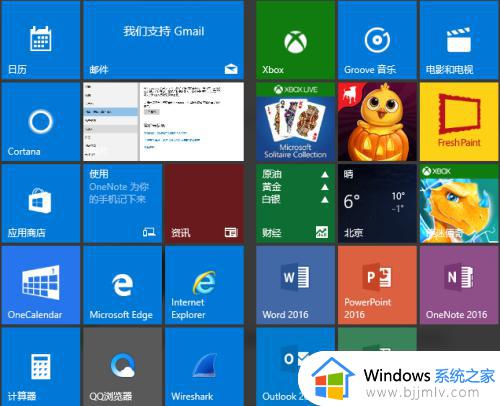Open the 北京 weather tile

coord(377,203)
